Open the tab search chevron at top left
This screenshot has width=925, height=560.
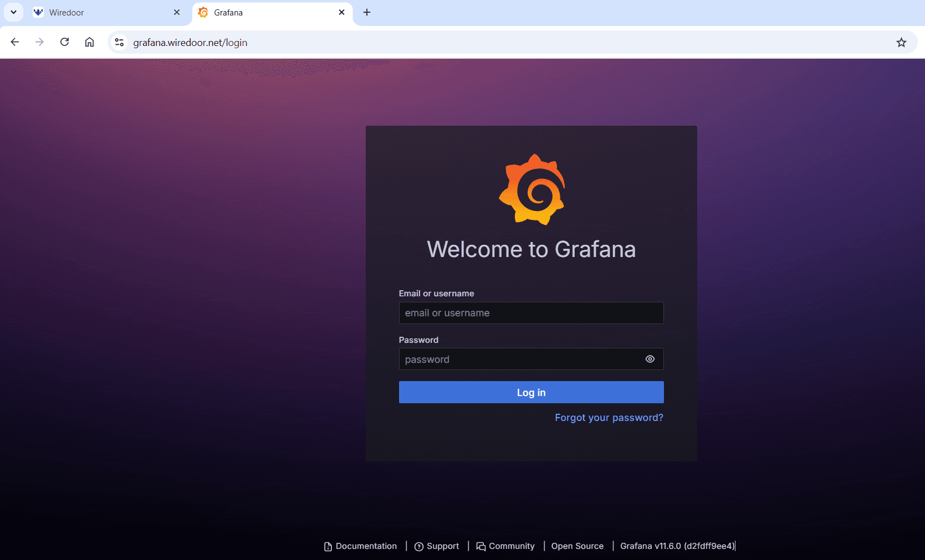[13, 12]
